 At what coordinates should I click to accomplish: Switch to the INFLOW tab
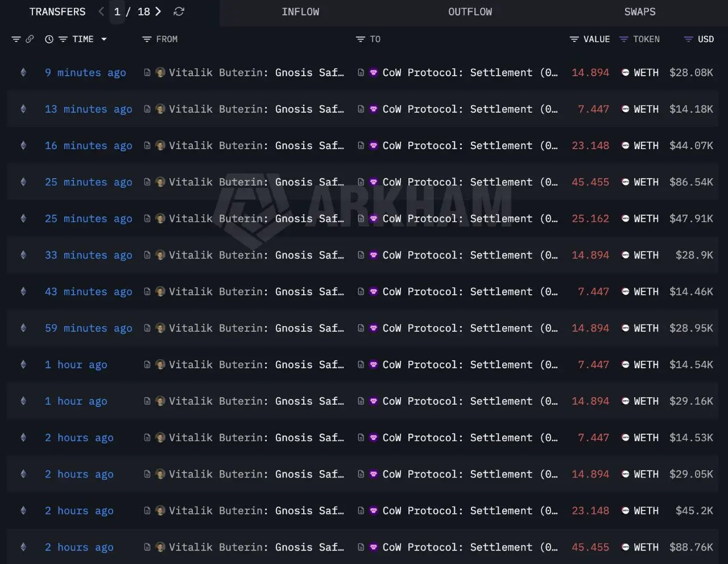[300, 12]
